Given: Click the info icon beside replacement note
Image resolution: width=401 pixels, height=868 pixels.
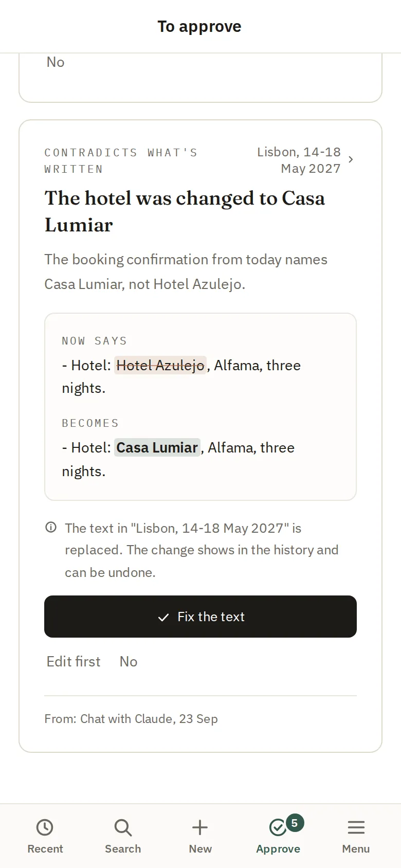Looking at the screenshot, I should [51, 527].
